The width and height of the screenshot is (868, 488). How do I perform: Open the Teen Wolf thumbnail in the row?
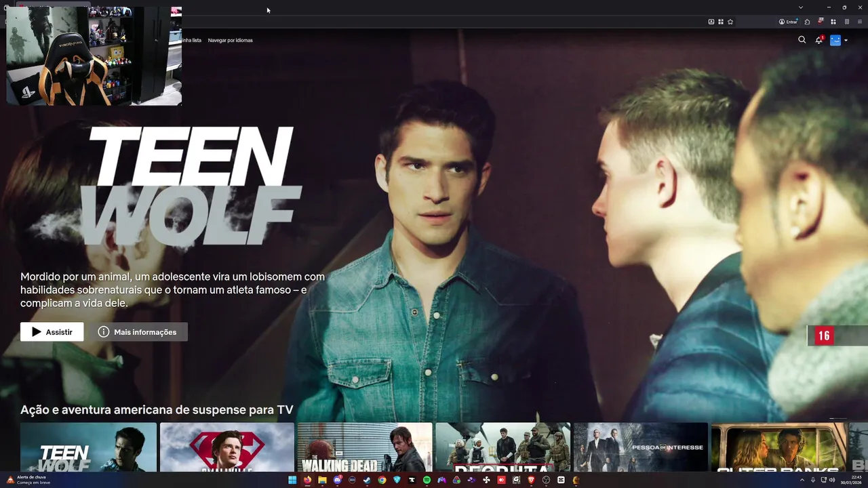tap(89, 447)
